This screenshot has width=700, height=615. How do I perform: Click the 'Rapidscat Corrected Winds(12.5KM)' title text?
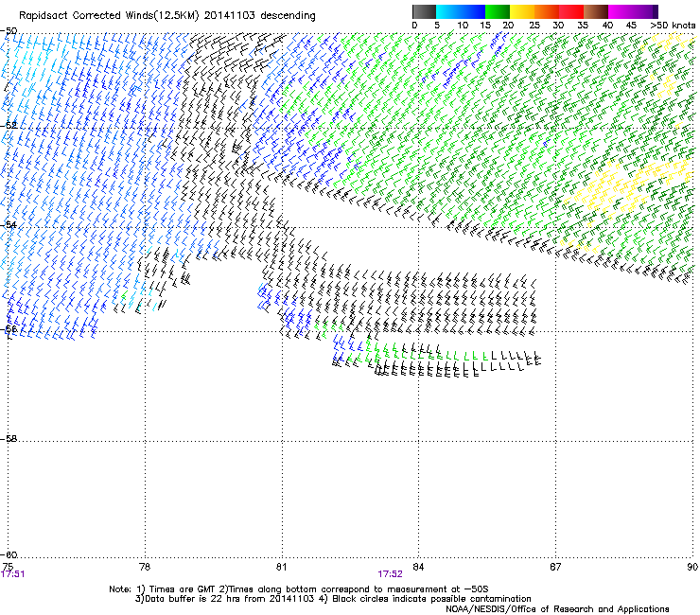[109, 16]
